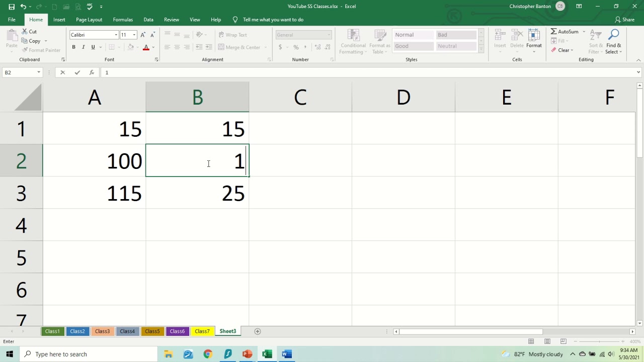Click the Undo arrow icon

[x=23, y=7]
